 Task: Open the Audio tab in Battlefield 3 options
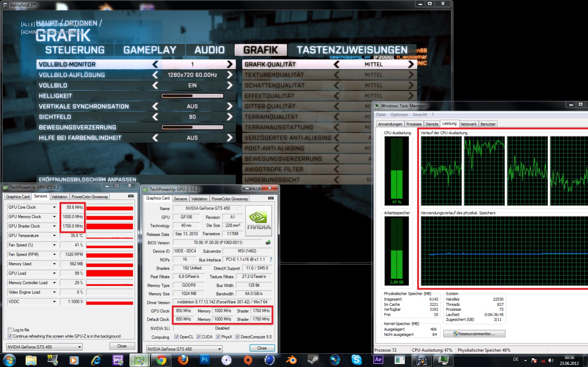pyautogui.click(x=209, y=50)
